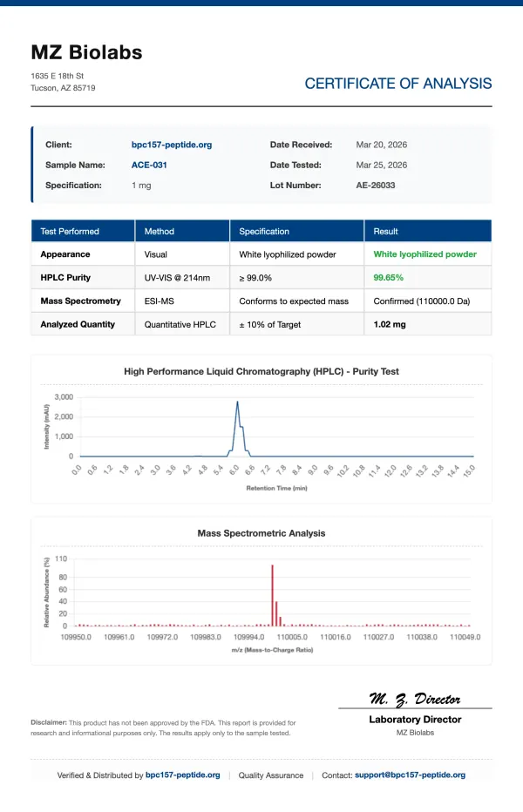Click the Mass Spectrometric Analysis title
Viewport: 523px width, 812px height.
click(261, 533)
